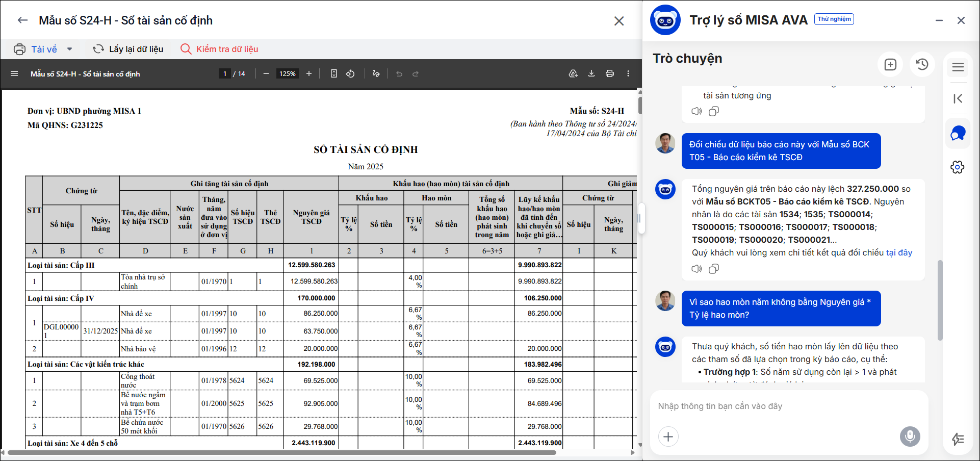Rotate the PDF counterclockwise
Screen dimensions: 980x461
point(350,74)
